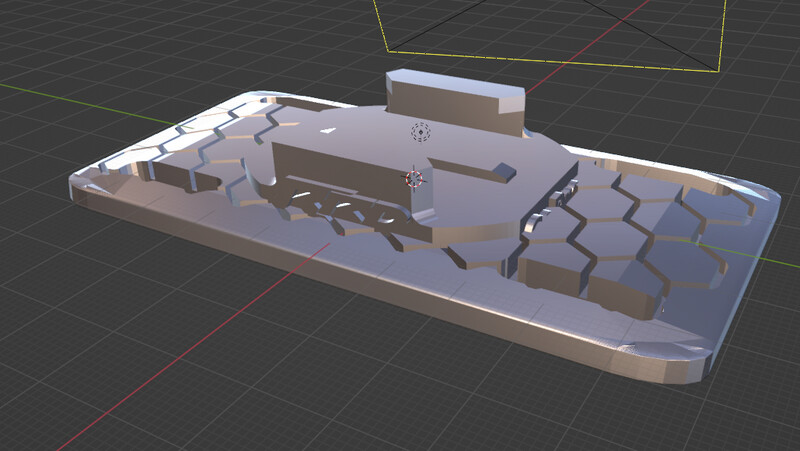Click empty grid floor to deselect
Screen dimensions: 800x451
pos(153,398)
